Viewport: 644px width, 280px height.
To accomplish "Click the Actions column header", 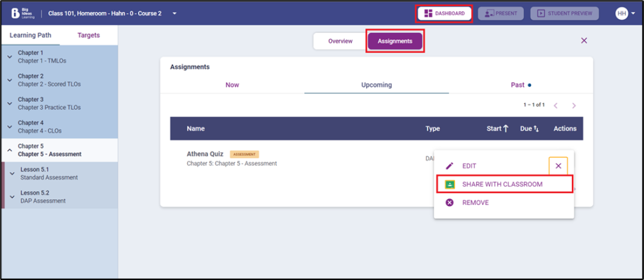I will (565, 128).
